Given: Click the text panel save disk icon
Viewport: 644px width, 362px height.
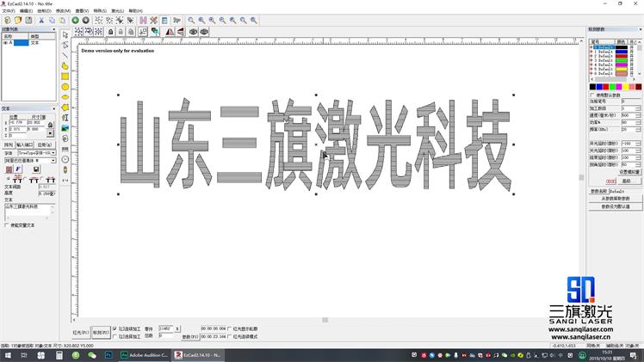Looking at the screenshot, I should (36, 169).
